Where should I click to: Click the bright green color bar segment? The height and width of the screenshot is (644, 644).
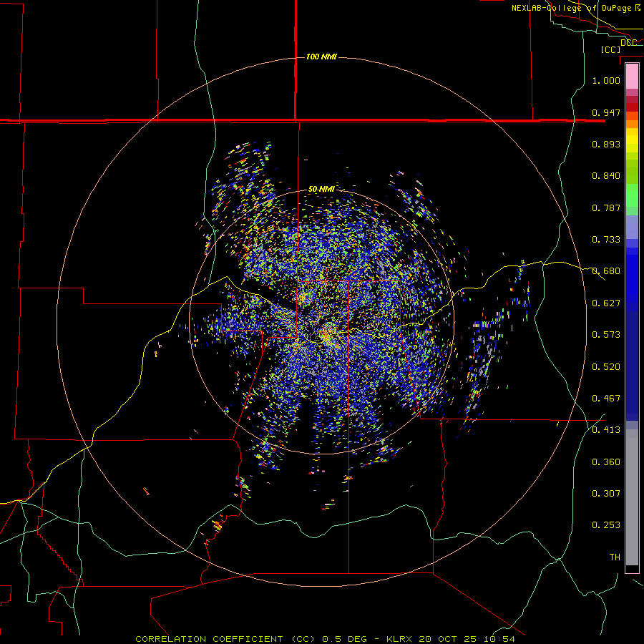tap(632, 195)
